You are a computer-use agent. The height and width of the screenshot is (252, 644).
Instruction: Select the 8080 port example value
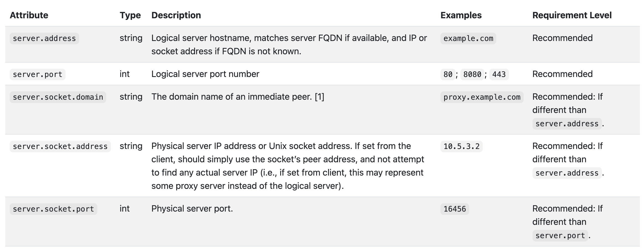tap(472, 74)
